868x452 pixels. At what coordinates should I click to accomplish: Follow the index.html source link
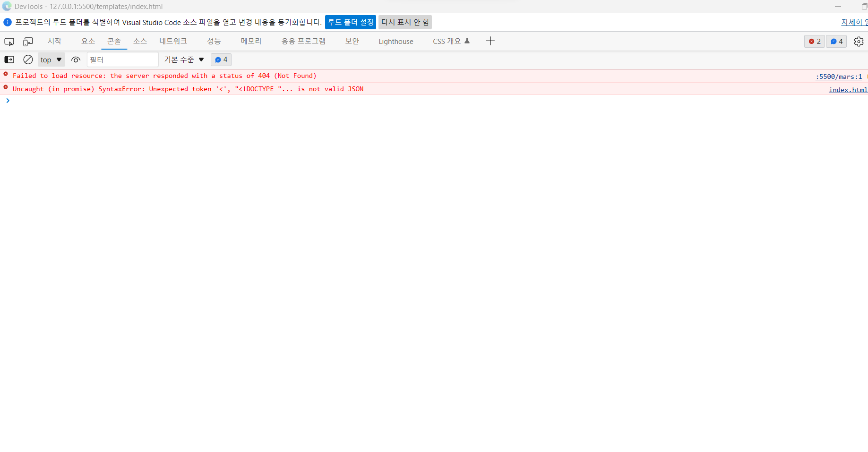[848, 90]
